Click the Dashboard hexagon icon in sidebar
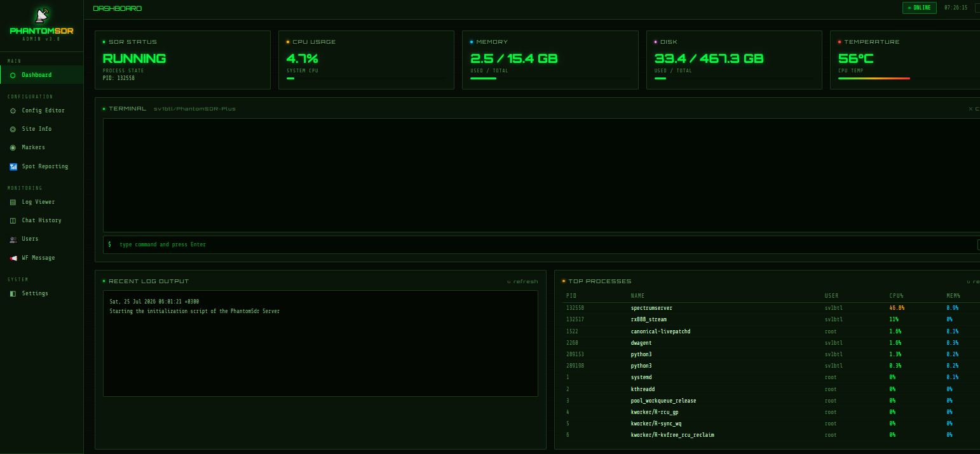The height and width of the screenshot is (454, 980). tap(13, 75)
